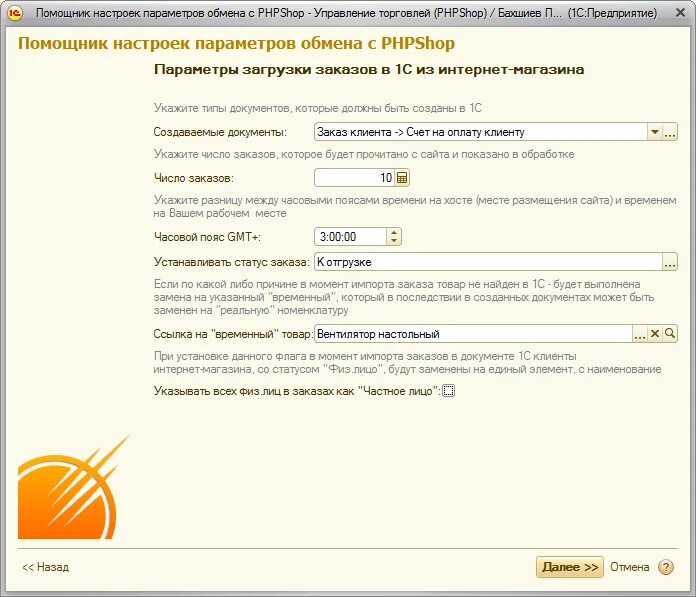
Task: Open search magnifier for временный товар
Action: tap(670, 334)
